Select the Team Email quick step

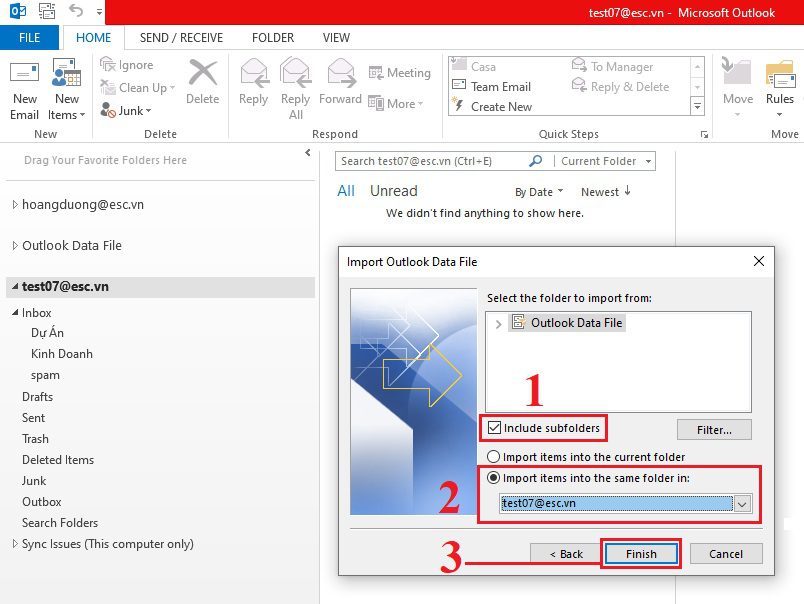(492, 87)
